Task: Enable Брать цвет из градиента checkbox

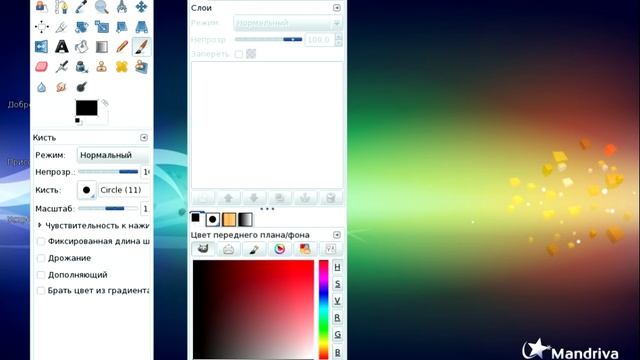Action: click(x=41, y=291)
